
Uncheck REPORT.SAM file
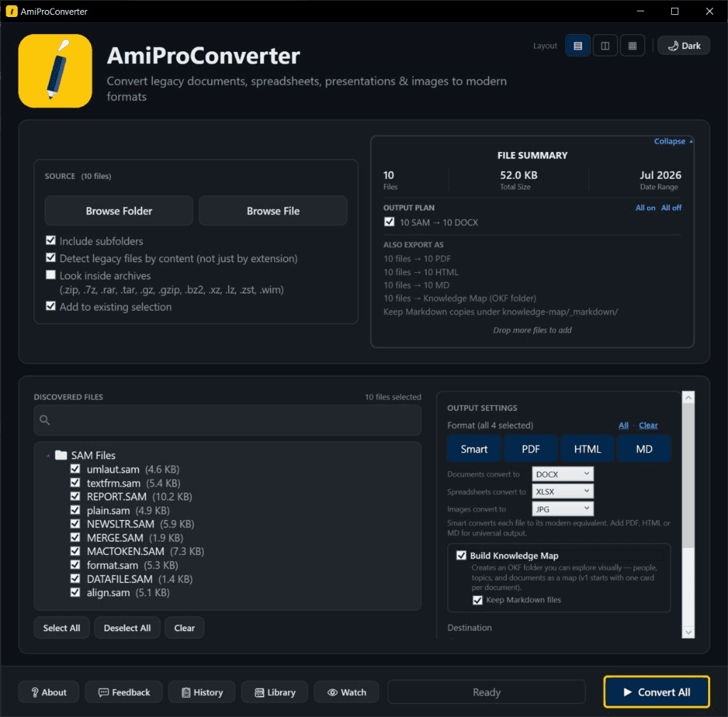tap(75, 496)
